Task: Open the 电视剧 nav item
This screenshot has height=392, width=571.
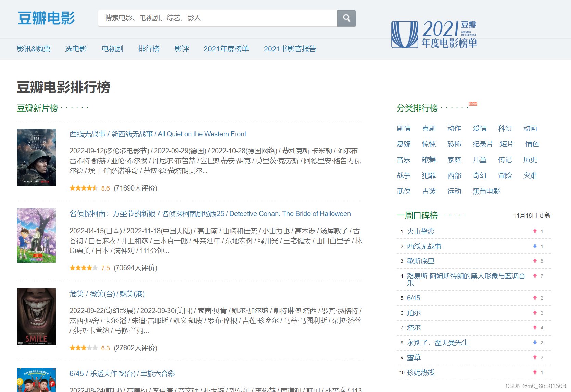Action: pos(112,49)
